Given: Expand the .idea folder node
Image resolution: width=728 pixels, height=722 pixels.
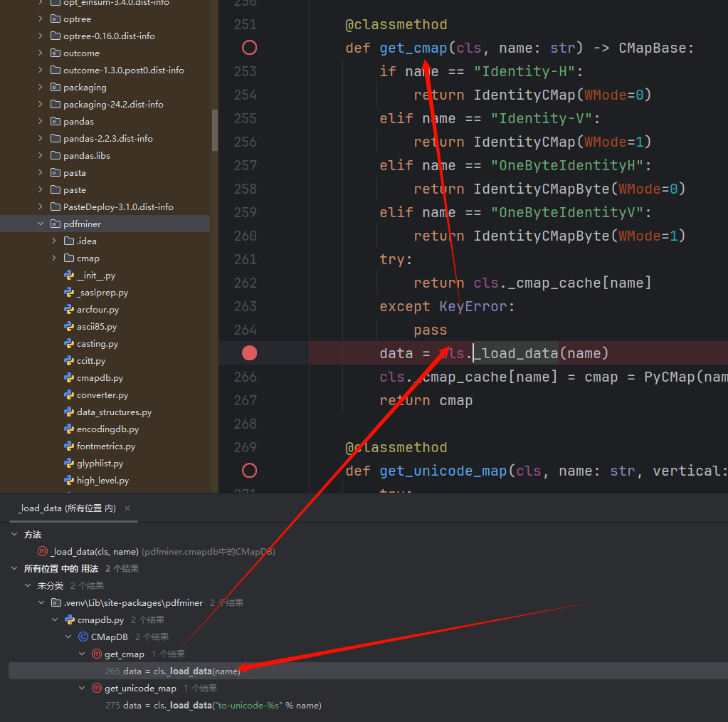Looking at the screenshot, I should (x=54, y=241).
